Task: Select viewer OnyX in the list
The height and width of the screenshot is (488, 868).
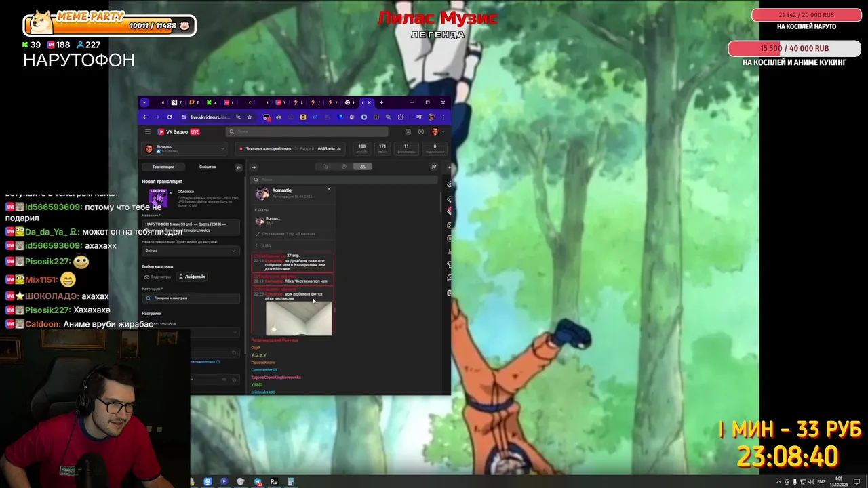Action: [x=256, y=348]
